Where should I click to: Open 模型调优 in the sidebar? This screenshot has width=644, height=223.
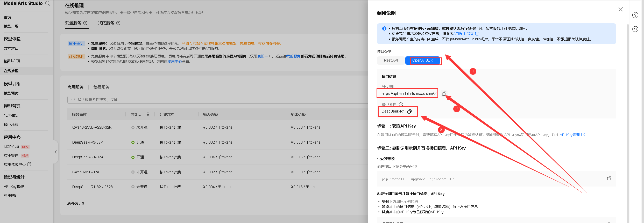click(x=11, y=93)
